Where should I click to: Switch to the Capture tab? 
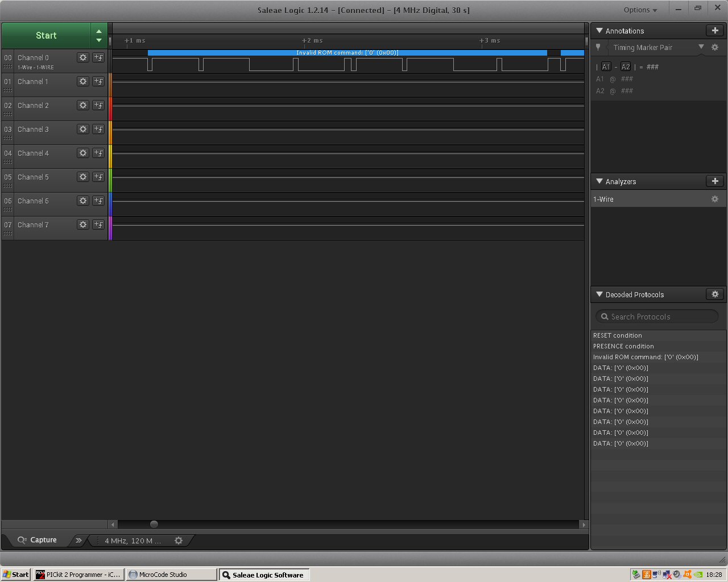tap(38, 540)
